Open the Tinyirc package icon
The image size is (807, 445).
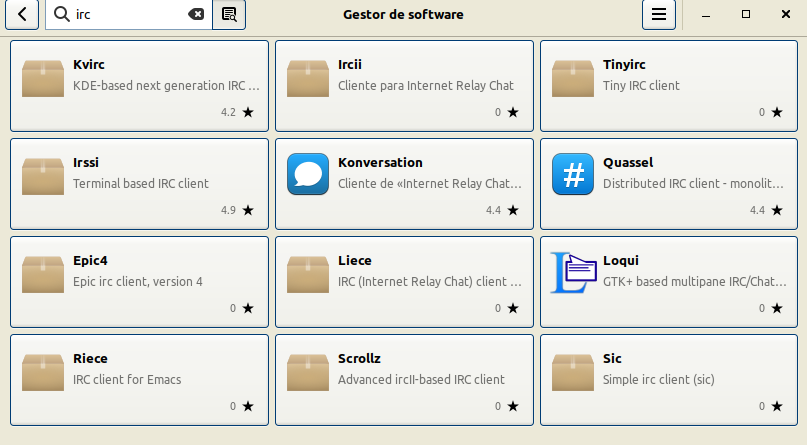tap(573, 78)
